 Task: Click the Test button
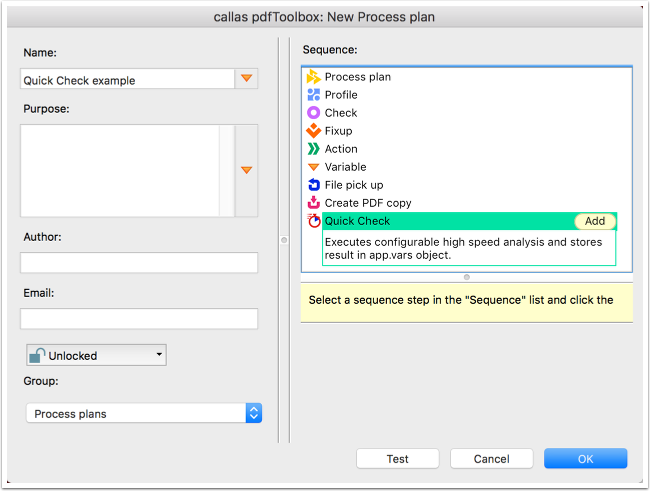pos(398,459)
